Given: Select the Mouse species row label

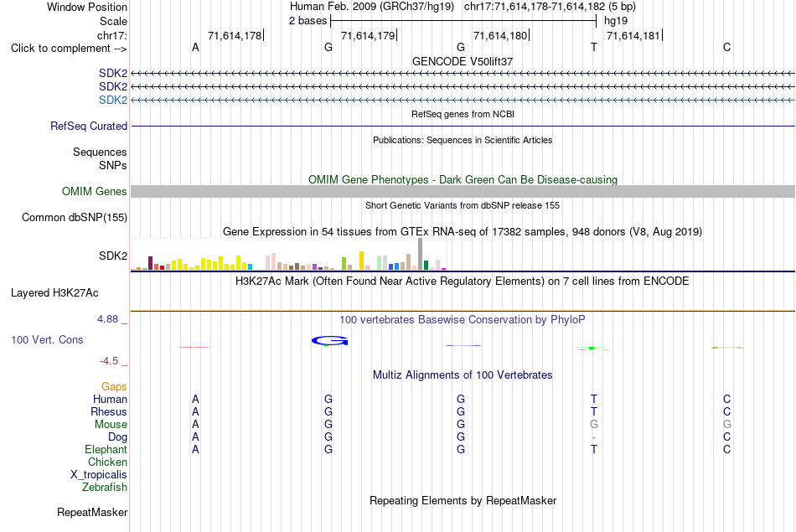Looking at the screenshot, I should 111,425.
